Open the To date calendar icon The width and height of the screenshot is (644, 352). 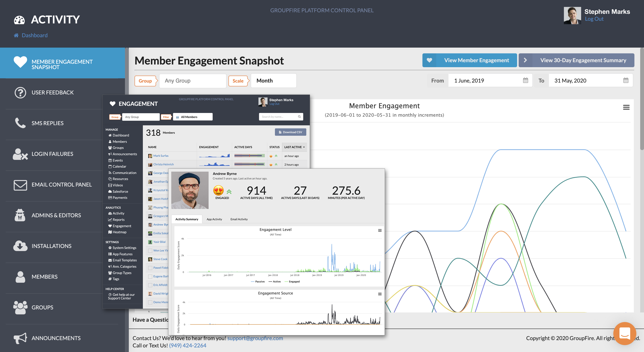point(626,80)
